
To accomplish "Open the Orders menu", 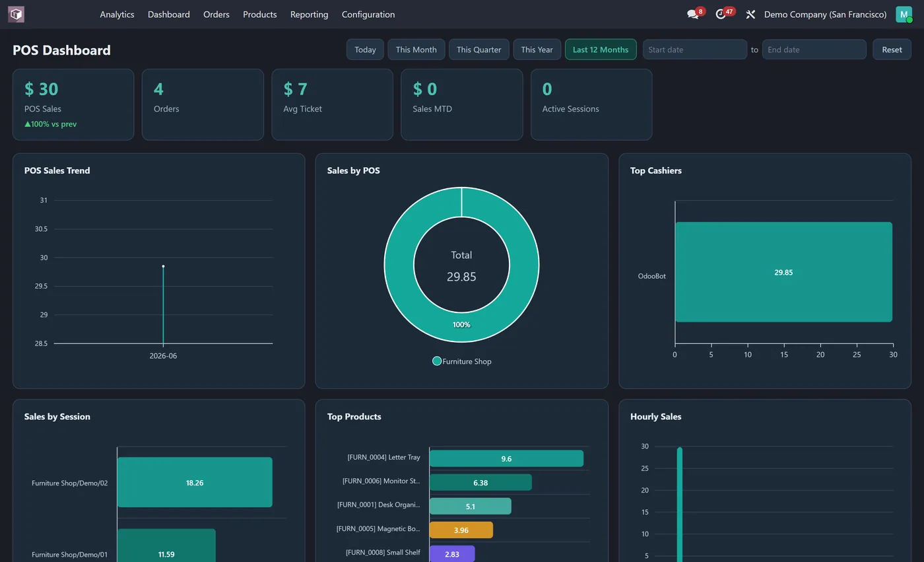I will pos(216,14).
